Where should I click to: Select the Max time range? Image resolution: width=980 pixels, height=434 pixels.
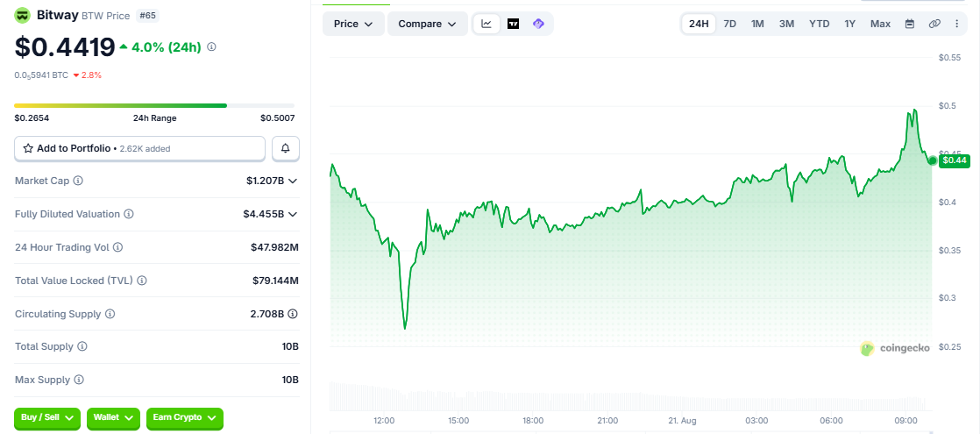pyautogui.click(x=880, y=24)
